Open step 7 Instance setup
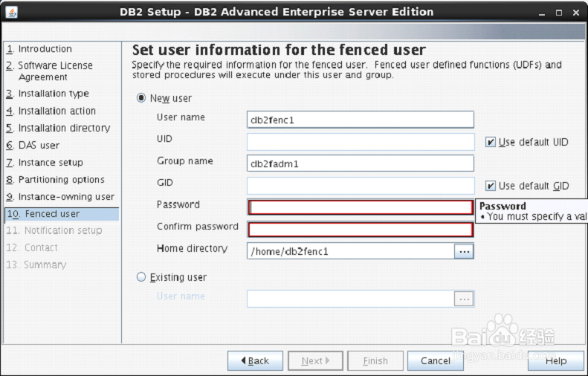 point(45,163)
